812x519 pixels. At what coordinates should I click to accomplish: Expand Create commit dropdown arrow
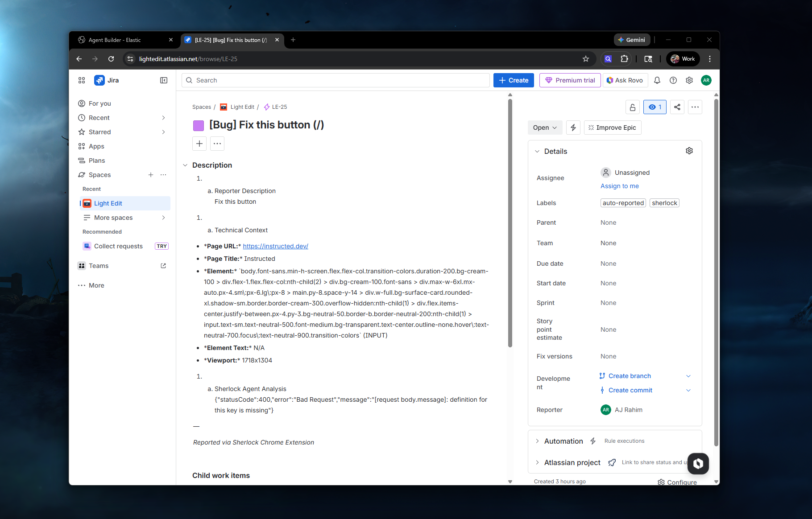tap(688, 390)
